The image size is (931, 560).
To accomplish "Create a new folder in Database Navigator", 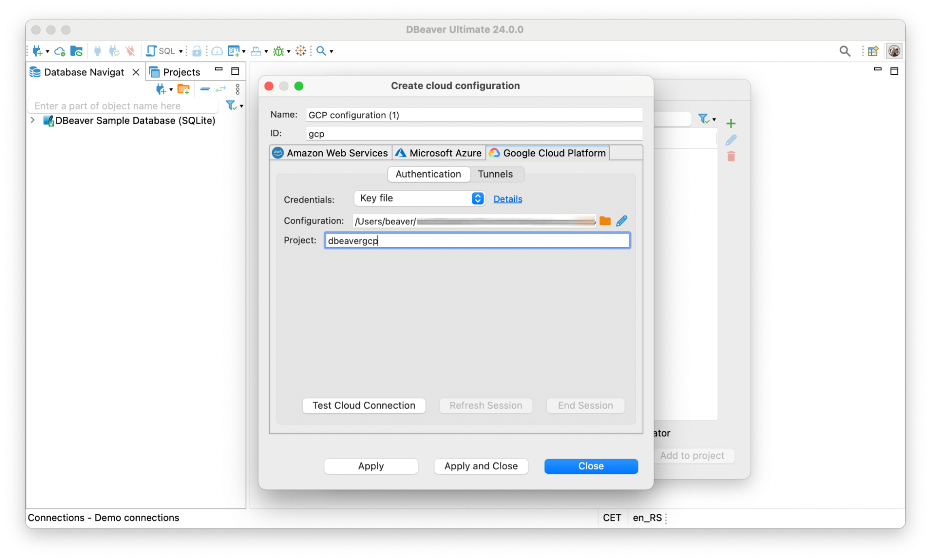I will [x=183, y=89].
